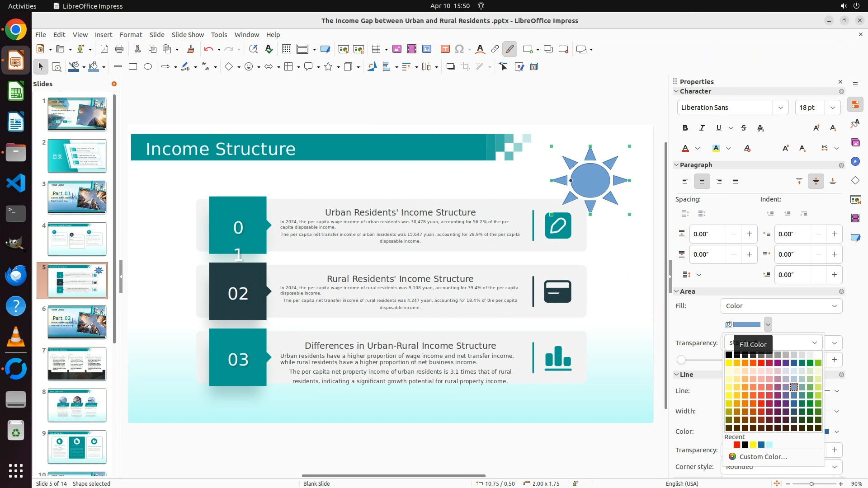
Task: Close the Slides panel
Action: coord(114,84)
